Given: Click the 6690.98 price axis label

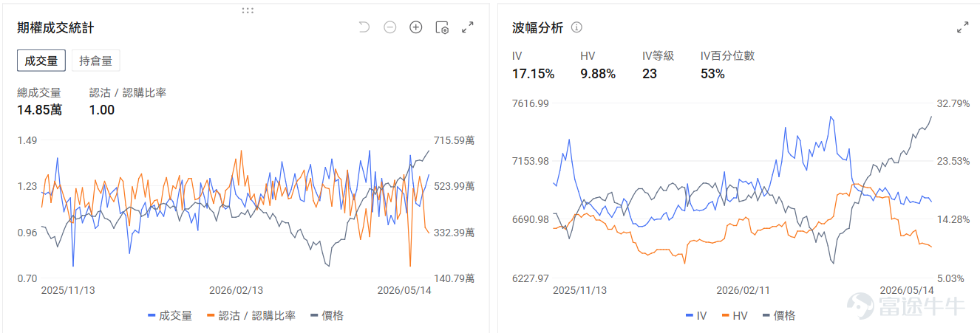Looking at the screenshot, I should [x=531, y=219].
